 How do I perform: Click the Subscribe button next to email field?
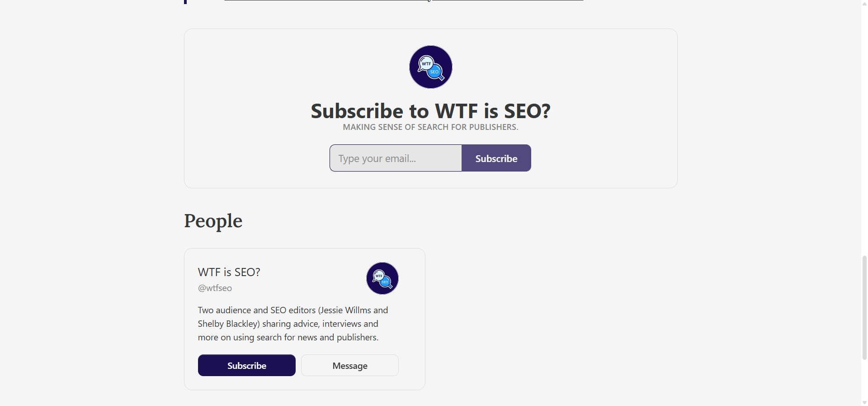(496, 158)
